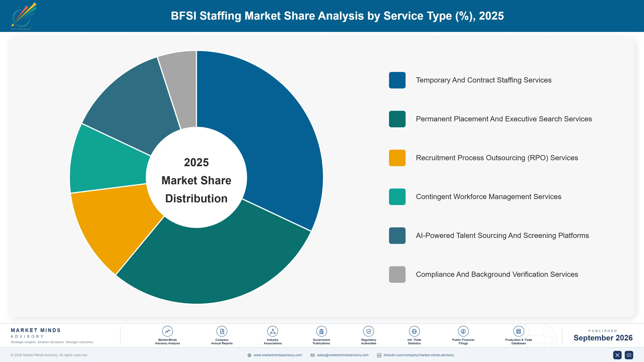Click the Intl. Trade Statistics globe icon
Viewport: 644px width, 362px height.
point(414,331)
